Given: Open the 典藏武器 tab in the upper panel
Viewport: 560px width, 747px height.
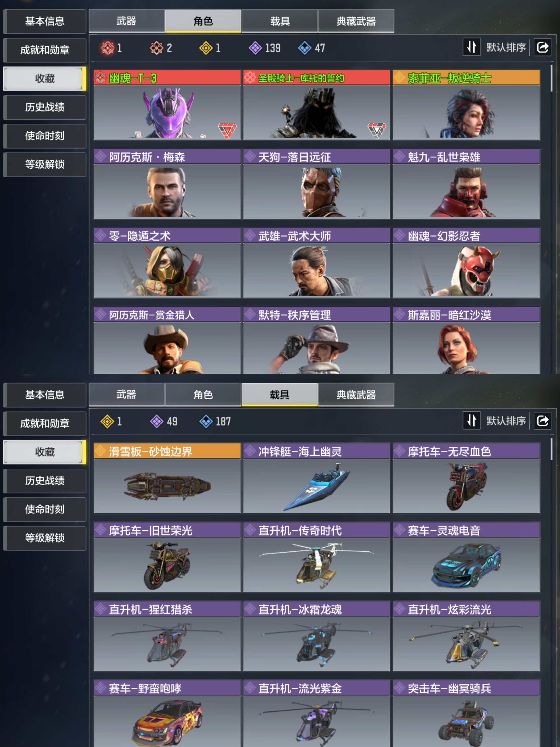Looking at the screenshot, I should point(356,21).
